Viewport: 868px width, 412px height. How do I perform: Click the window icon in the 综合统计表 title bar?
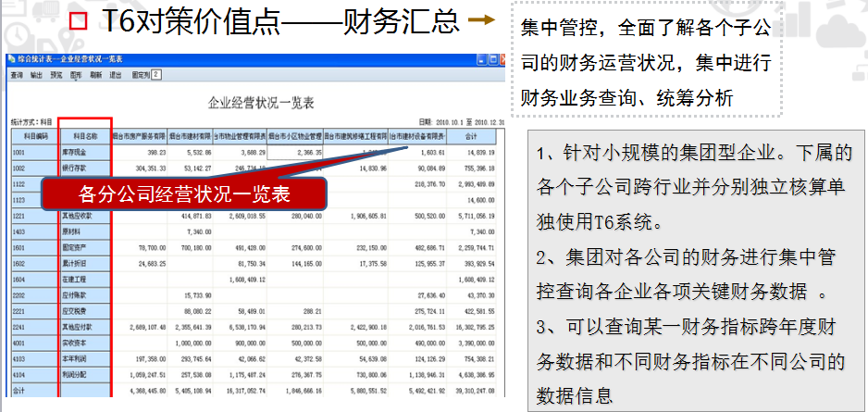[12, 59]
